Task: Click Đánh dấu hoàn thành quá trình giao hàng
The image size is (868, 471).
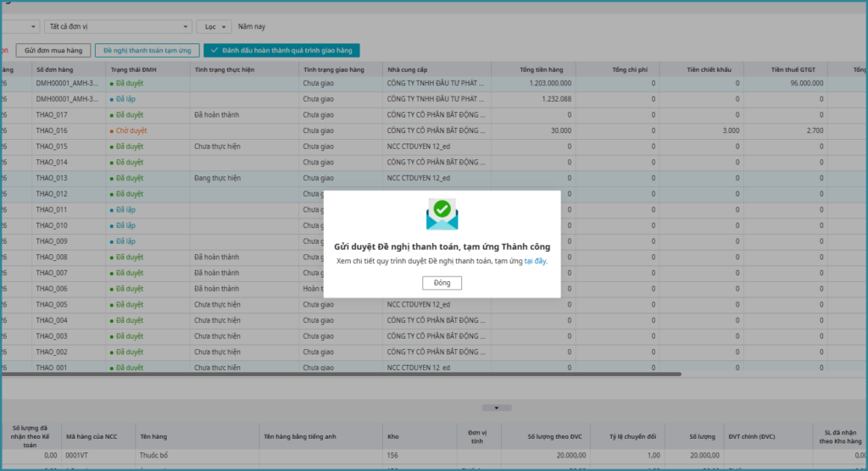Action: 281,50
